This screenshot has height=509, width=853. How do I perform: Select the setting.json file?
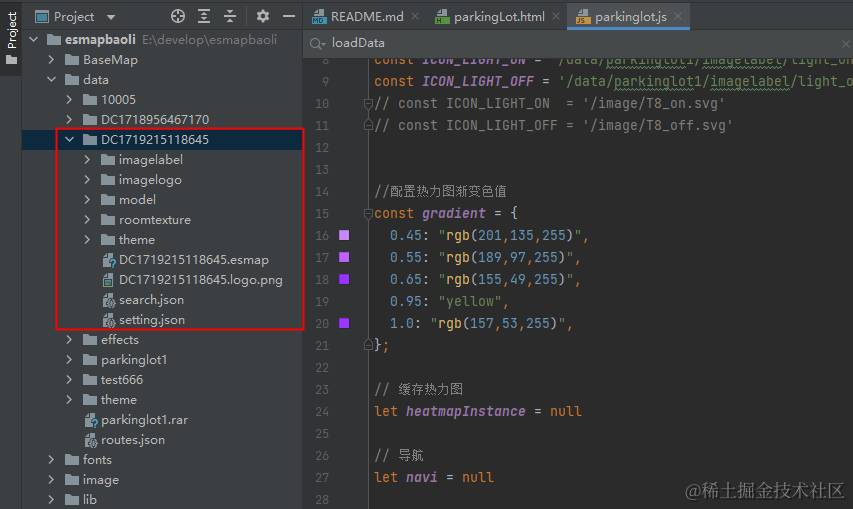(152, 320)
